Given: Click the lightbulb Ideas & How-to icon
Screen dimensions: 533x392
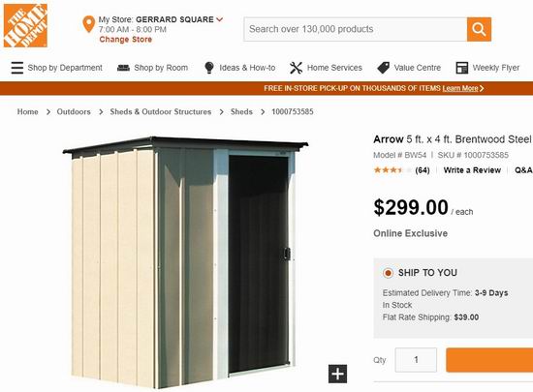Looking at the screenshot, I should click(209, 68).
